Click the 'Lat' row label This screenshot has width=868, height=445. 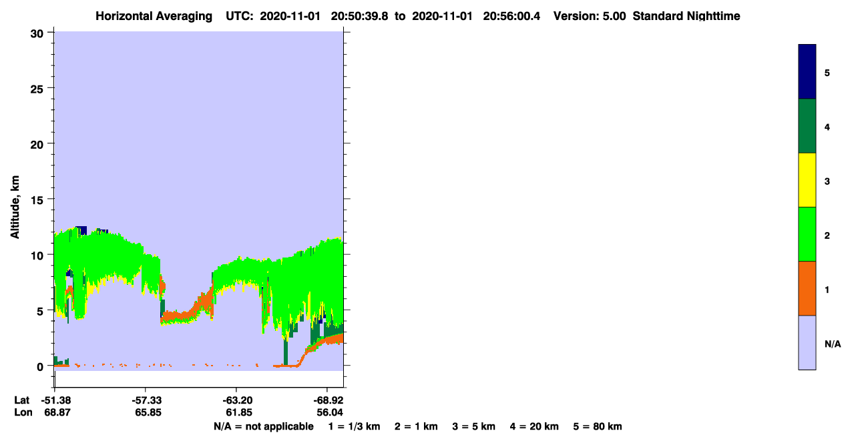21,400
